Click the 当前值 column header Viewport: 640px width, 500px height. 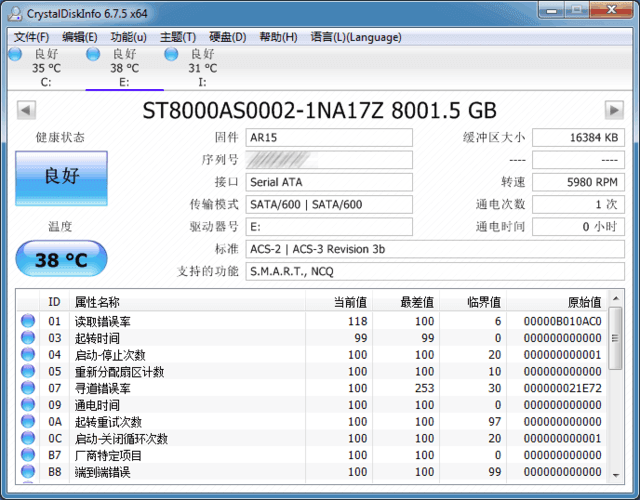[339, 302]
